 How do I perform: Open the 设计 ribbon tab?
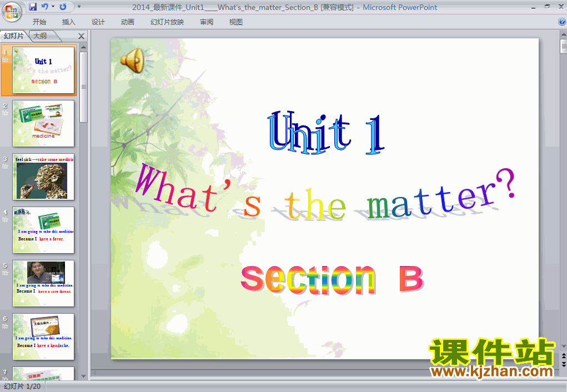click(x=98, y=22)
